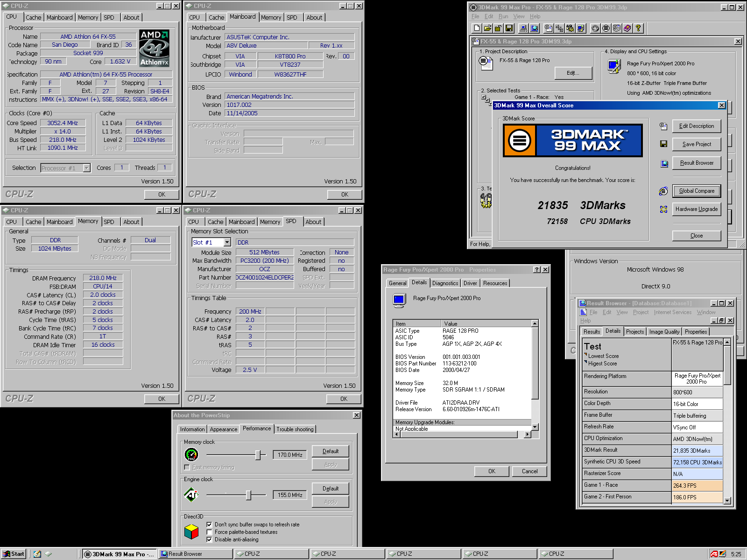Enable Force palette-based textures checkbox
Image resolution: width=747 pixels, height=560 pixels.
pyautogui.click(x=209, y=532)
